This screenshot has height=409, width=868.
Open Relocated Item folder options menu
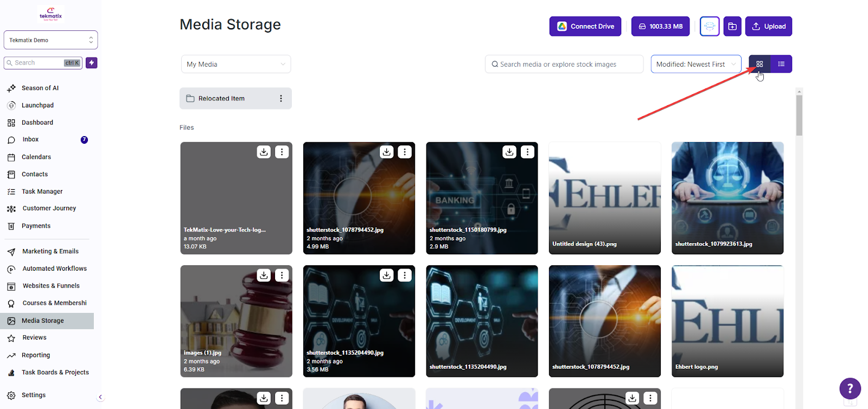pos(280,98)
